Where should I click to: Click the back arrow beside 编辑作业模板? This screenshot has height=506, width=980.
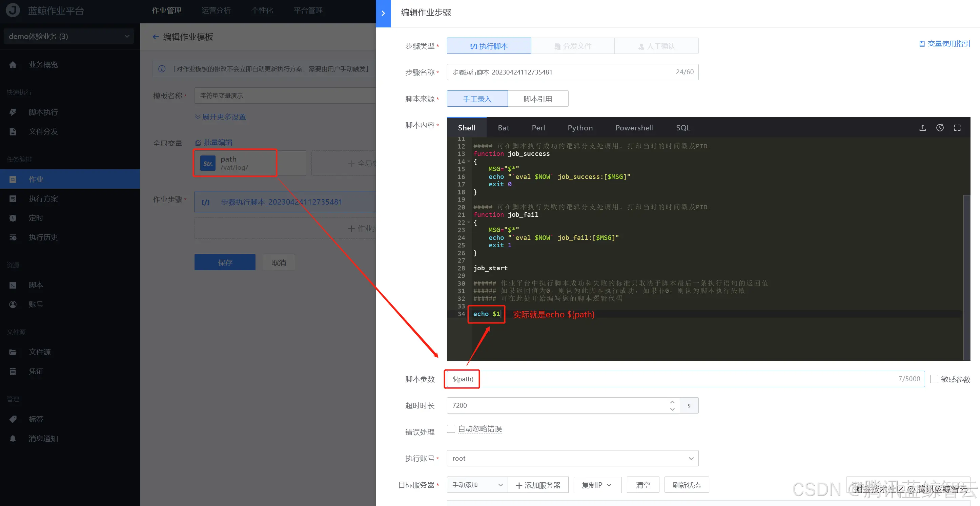(156, 37)
